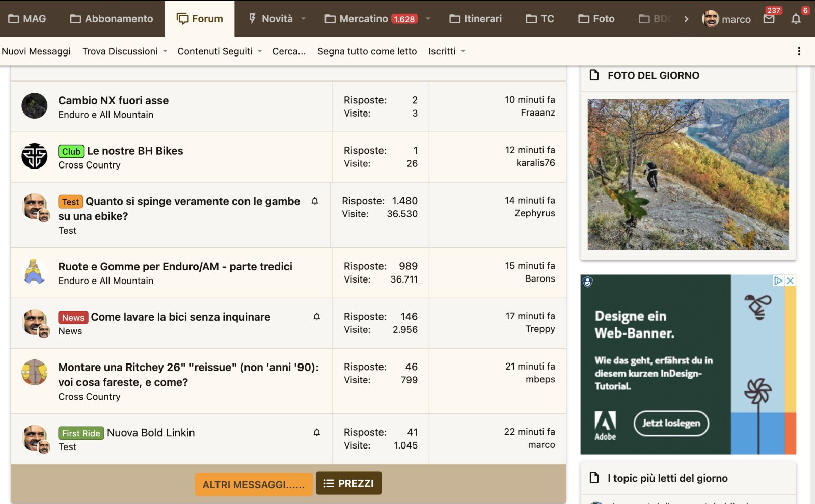Open the TC section
The width and height of the screenshot is (815, 504).
coord(540,19)
